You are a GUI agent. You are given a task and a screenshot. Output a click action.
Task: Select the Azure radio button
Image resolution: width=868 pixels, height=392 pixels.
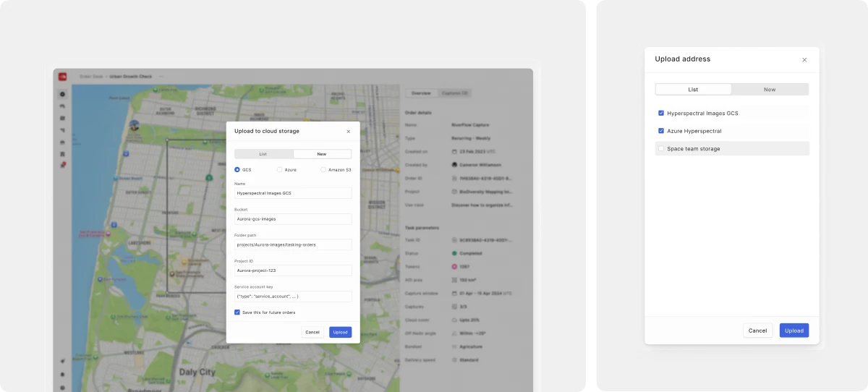click(280, 169)
